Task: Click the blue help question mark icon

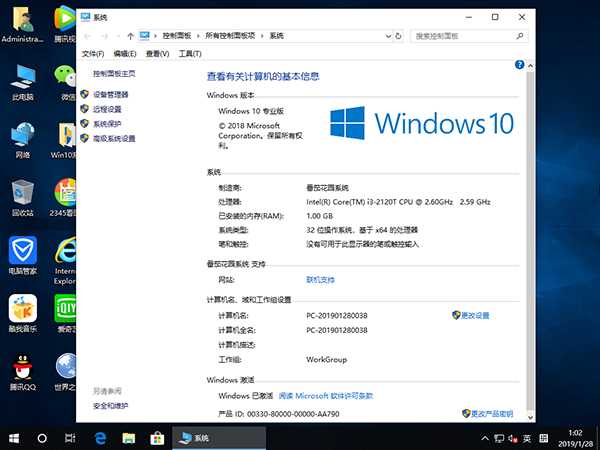Action: (x=519, y=65)
